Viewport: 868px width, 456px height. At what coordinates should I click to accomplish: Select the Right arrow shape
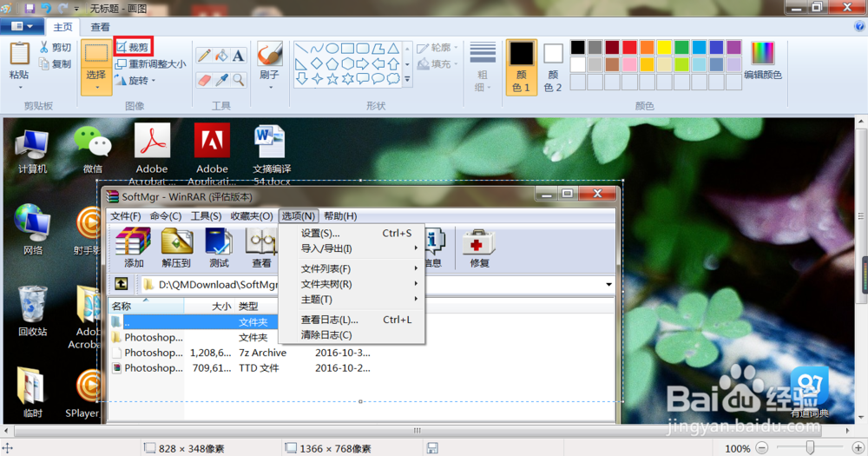(x=363, y=63)
